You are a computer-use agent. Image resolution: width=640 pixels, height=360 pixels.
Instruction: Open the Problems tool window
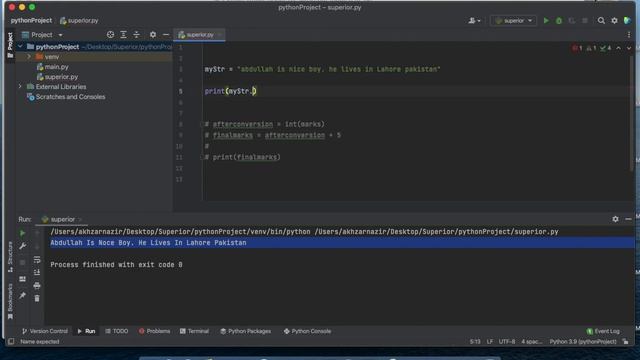(x=154, y=331)
